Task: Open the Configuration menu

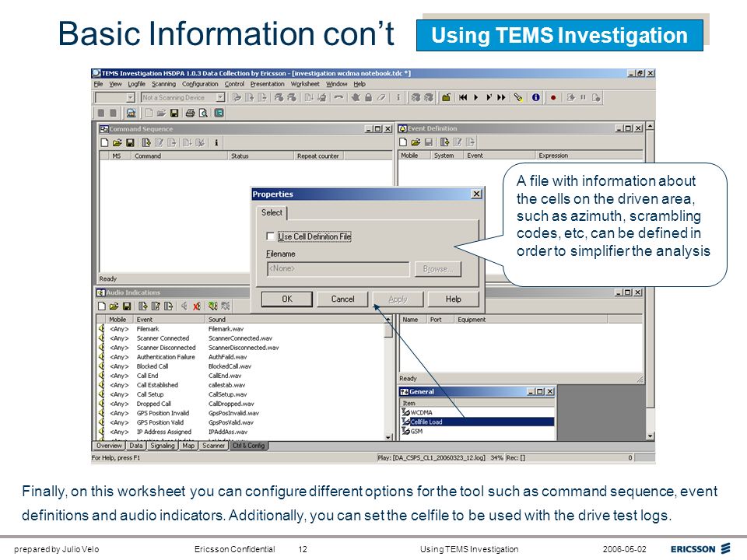Action: click(200, 84)
